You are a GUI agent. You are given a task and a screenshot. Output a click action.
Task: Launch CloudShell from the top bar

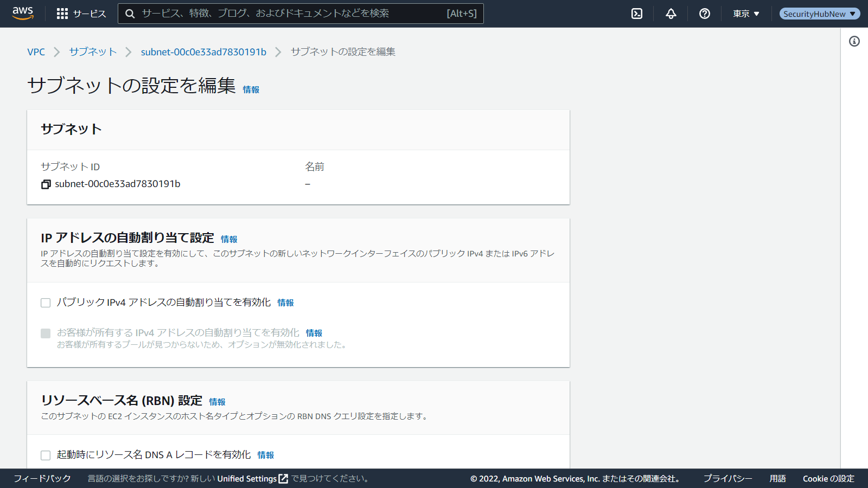click(637, 14)
